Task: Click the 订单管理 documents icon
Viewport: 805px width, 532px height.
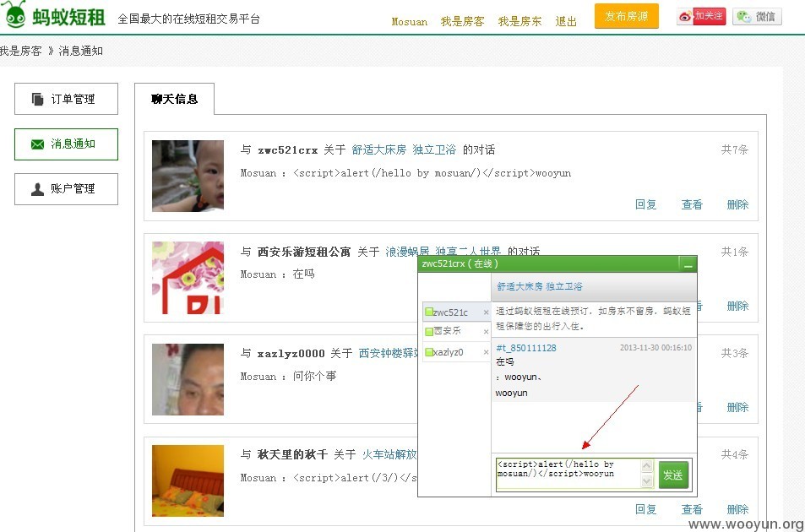Action: click(x=37, y=99)
